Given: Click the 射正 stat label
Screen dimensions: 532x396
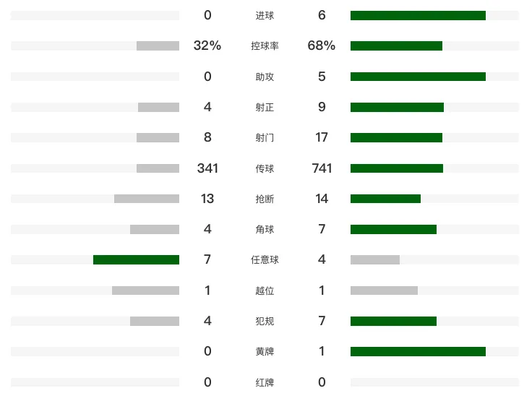Looking at the screenshot, I should (x=265, y=107).
